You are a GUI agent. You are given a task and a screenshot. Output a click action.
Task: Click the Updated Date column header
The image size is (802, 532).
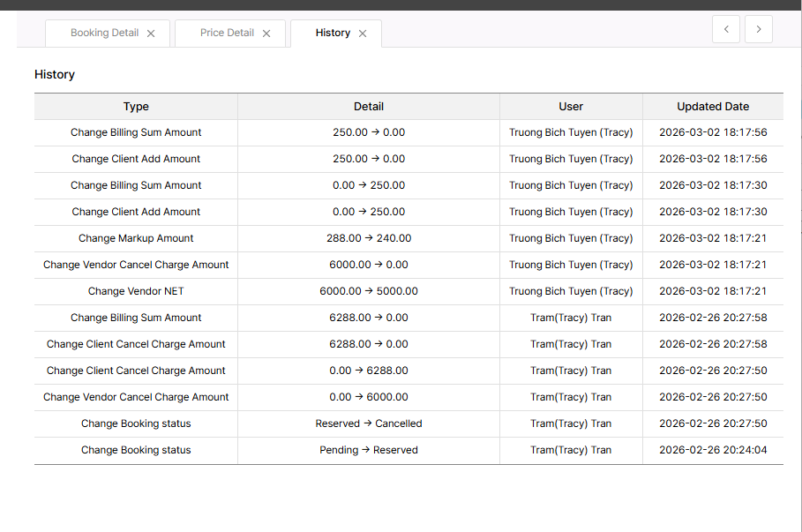[713, 107]
